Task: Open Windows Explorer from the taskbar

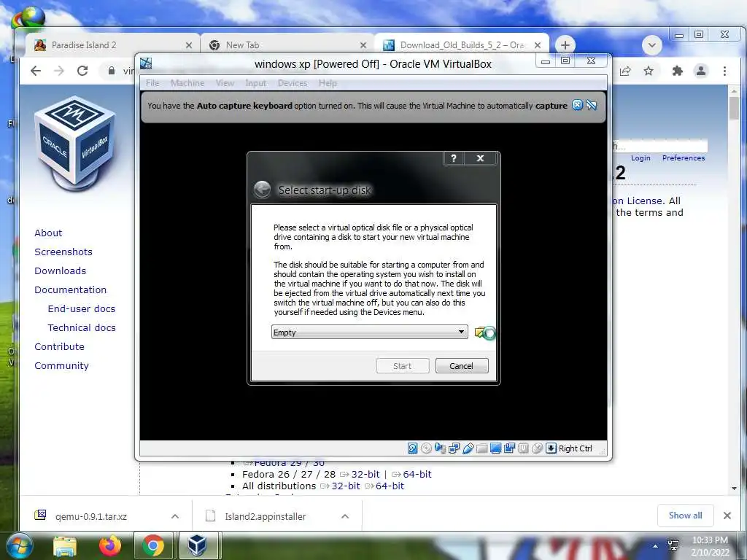Action: pyautogui.click(x=65, y=546)
